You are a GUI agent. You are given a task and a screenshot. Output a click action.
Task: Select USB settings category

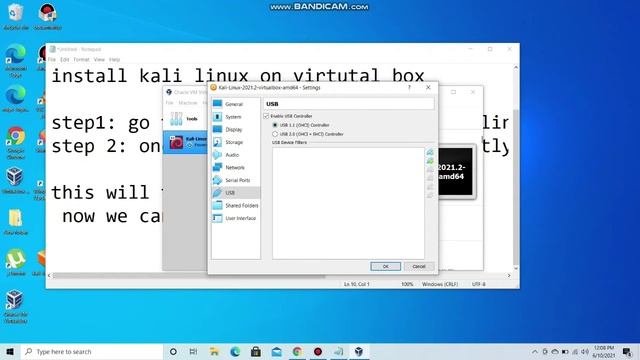pyautogui.click(x=235, y=193)
